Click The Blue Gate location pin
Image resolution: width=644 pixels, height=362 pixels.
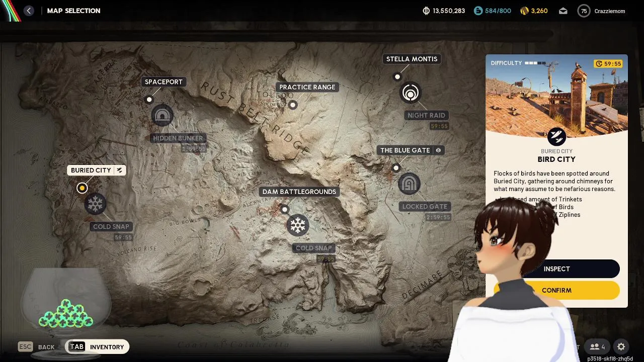[396, 168]
